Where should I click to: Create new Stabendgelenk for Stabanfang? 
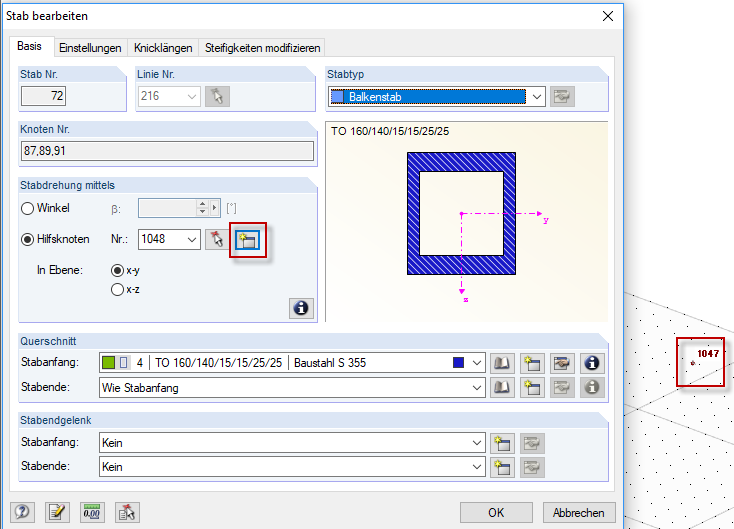point(502,443)
